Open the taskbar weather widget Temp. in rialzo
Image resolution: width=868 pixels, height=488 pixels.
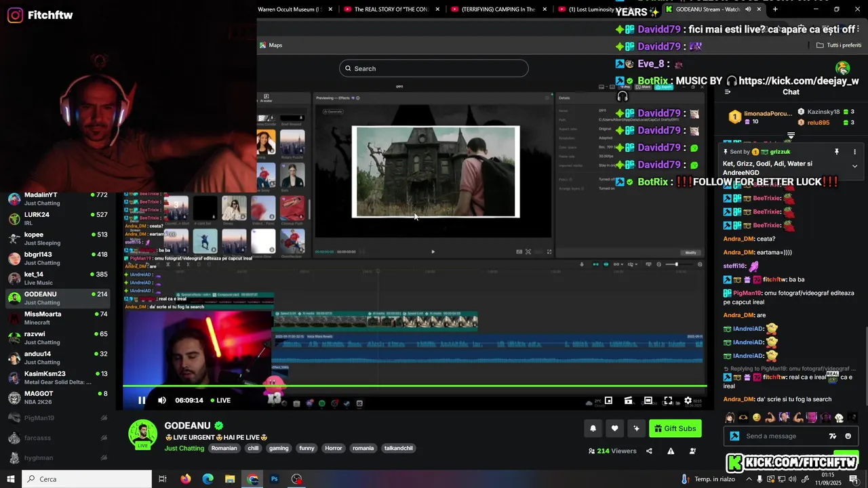pyautogui.click(x=708, y=479)
